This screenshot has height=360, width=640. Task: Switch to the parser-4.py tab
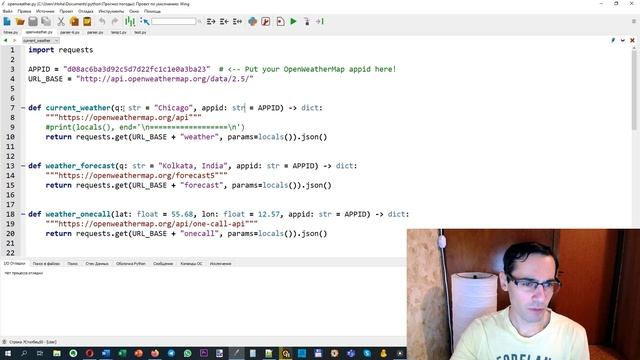point(70,32)
